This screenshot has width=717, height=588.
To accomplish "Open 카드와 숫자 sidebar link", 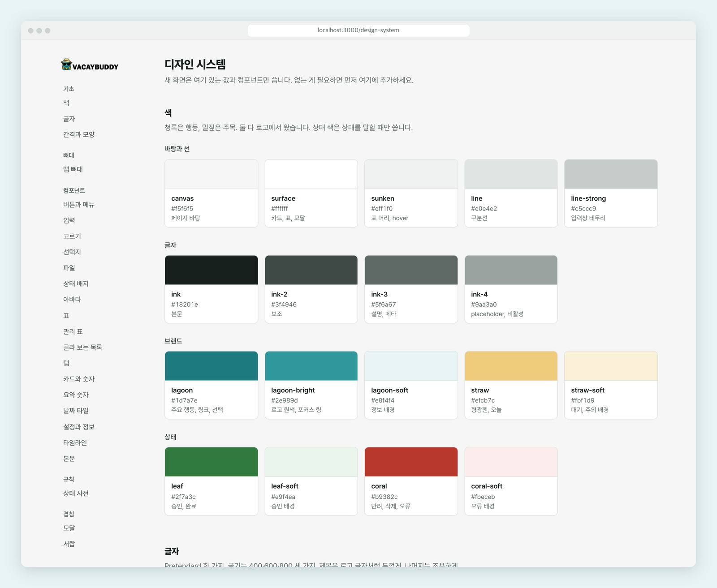I will pos(79,379).
